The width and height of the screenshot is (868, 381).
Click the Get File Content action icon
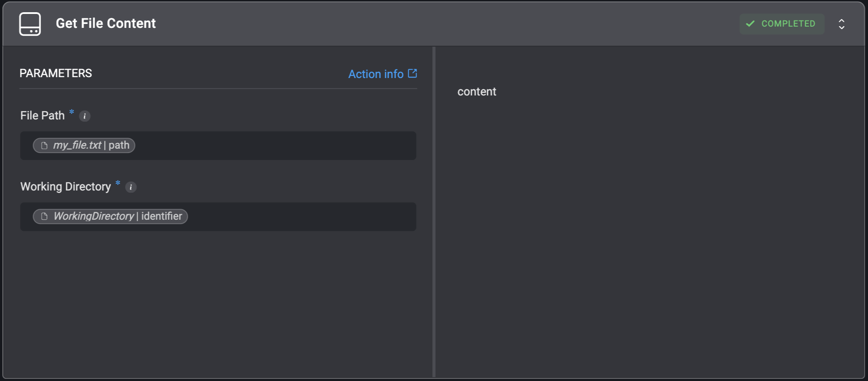pyautogui.click(x=30, y=24)
